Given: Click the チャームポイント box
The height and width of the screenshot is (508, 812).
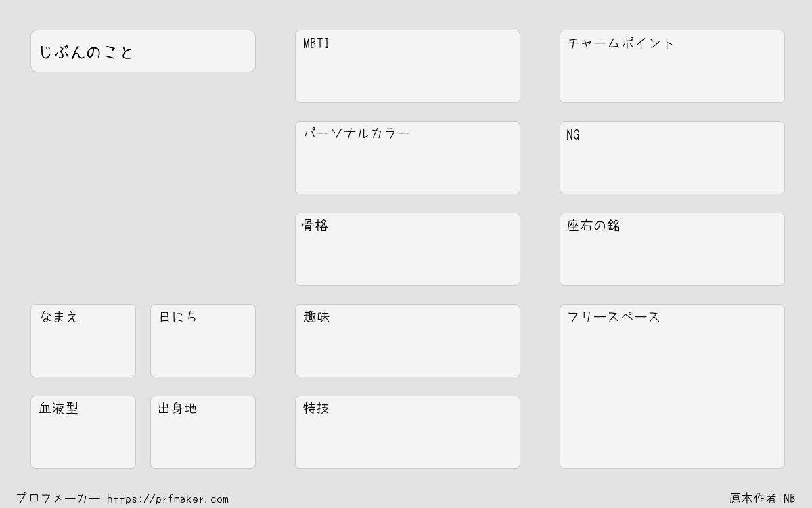Looking at the screenshot, I should [x=672, y=66].
